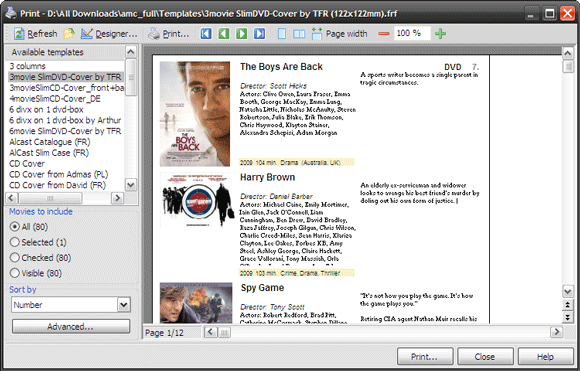
Task: Click the bottom Print... button
Action: pos(425,357)
